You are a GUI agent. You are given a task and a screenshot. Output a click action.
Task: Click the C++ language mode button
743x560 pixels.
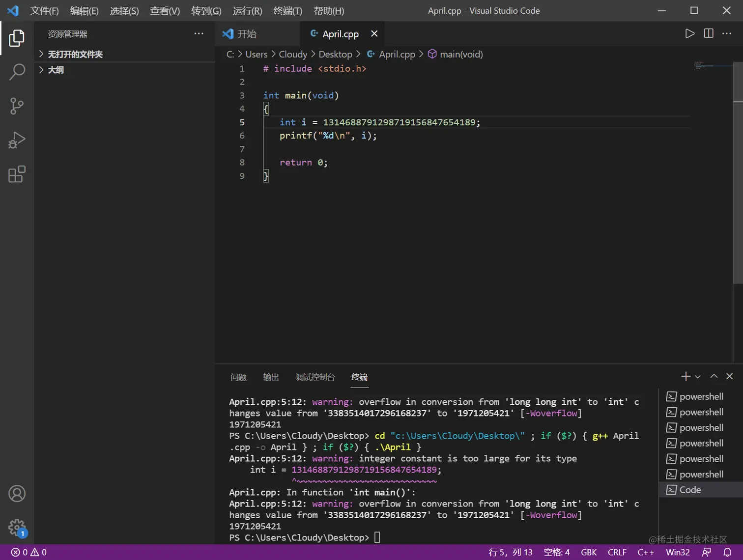point(645,552)
